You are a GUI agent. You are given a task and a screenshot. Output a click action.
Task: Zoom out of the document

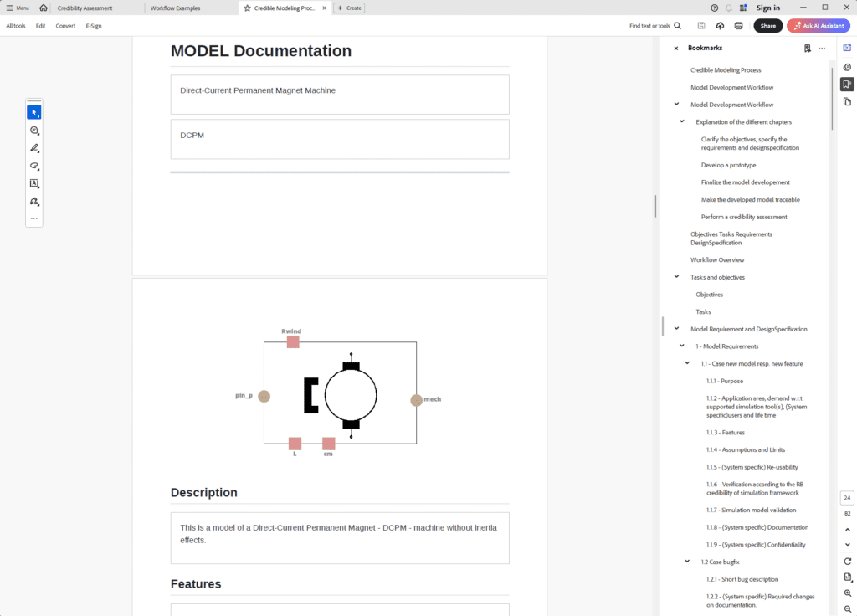pos(847,609)
